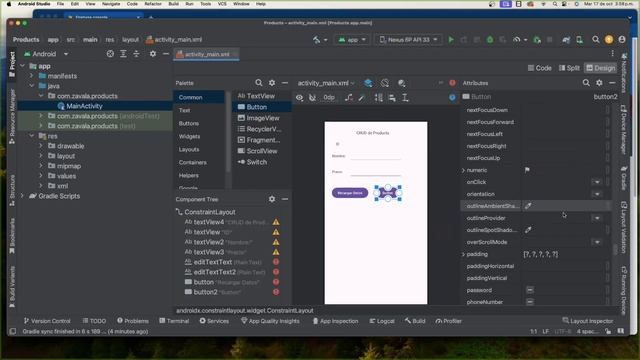Pick color for outlineAmbientShadowColor eyedropper

pos(528,206)
